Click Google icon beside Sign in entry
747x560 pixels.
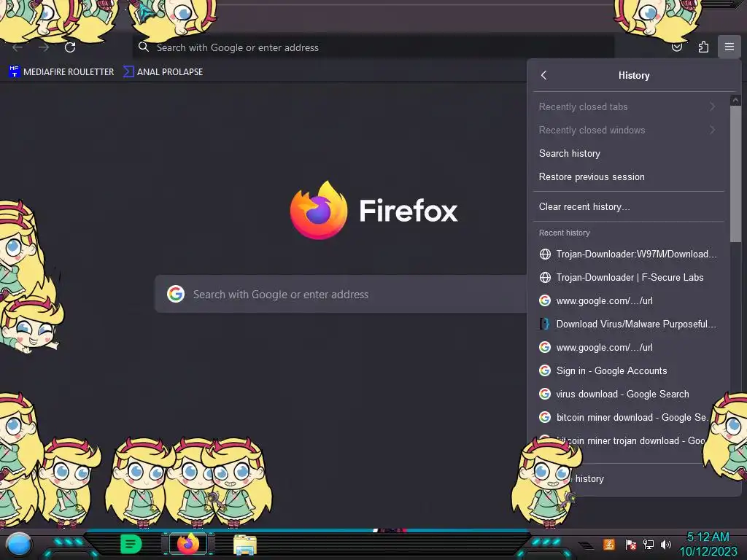[x=545, y=370]
